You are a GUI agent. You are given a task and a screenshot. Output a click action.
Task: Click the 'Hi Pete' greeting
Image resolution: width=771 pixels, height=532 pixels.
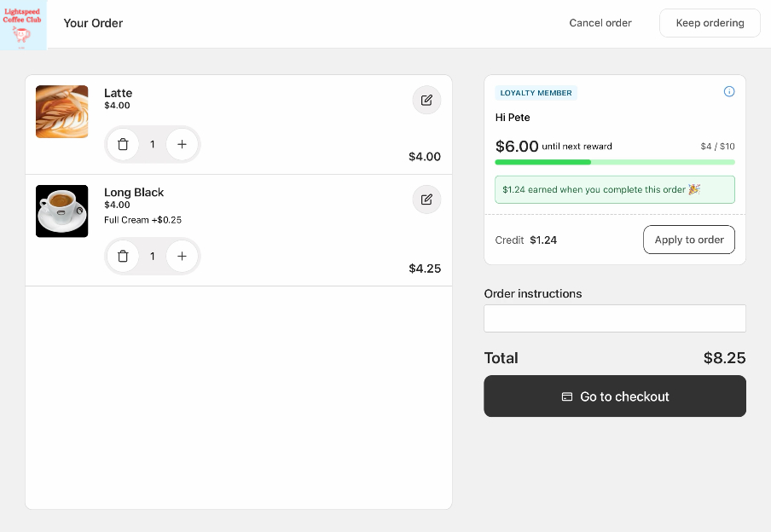513,118
